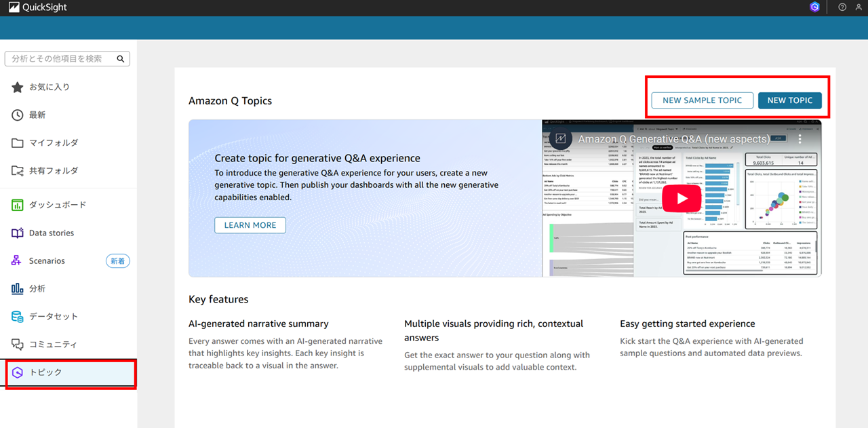
Task: Click 'Multiple visuals providing rich, contextual answers' heading
Action: tap(494, 331)
